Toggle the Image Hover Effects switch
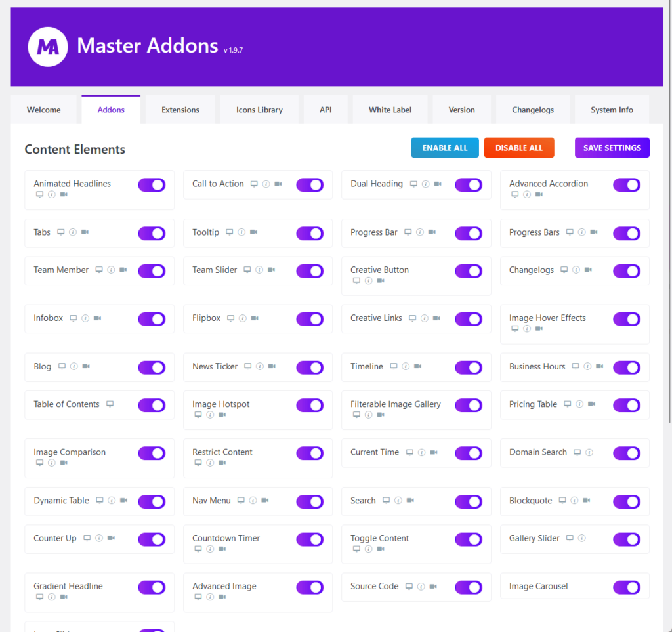The image size is (672, 632). tap(627, 319)
